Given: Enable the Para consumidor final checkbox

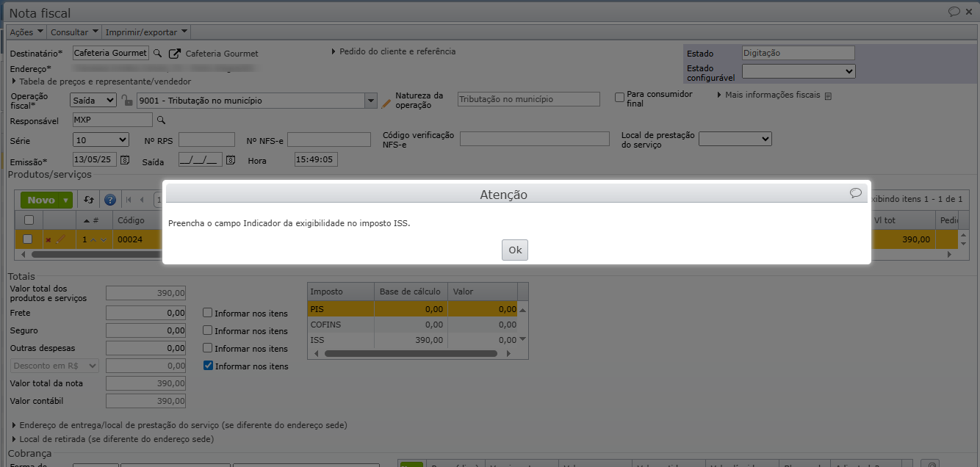Looking at the screenshot, I should point(620,97).
